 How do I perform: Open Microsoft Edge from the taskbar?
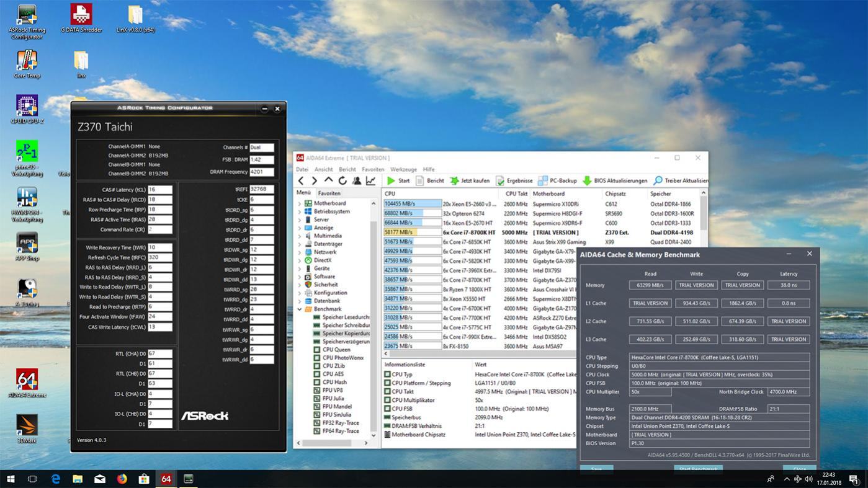click(55, 479)
